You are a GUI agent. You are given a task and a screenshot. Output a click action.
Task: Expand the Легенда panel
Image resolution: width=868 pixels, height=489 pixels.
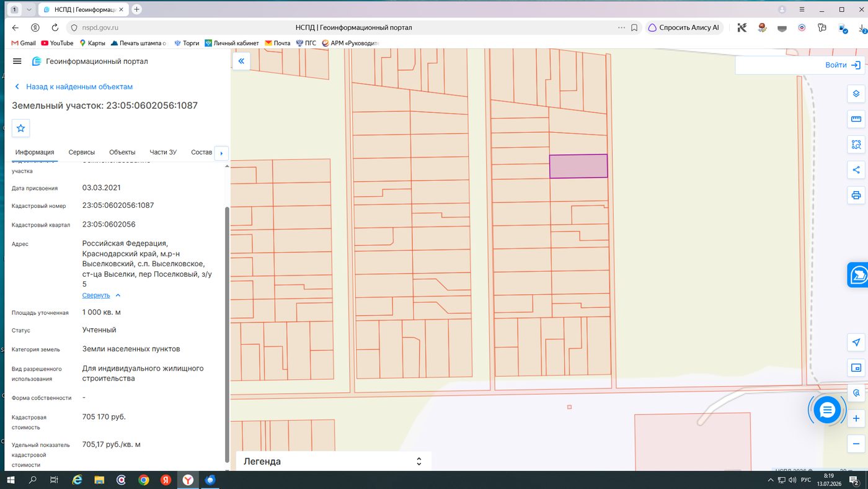[333, 461]
